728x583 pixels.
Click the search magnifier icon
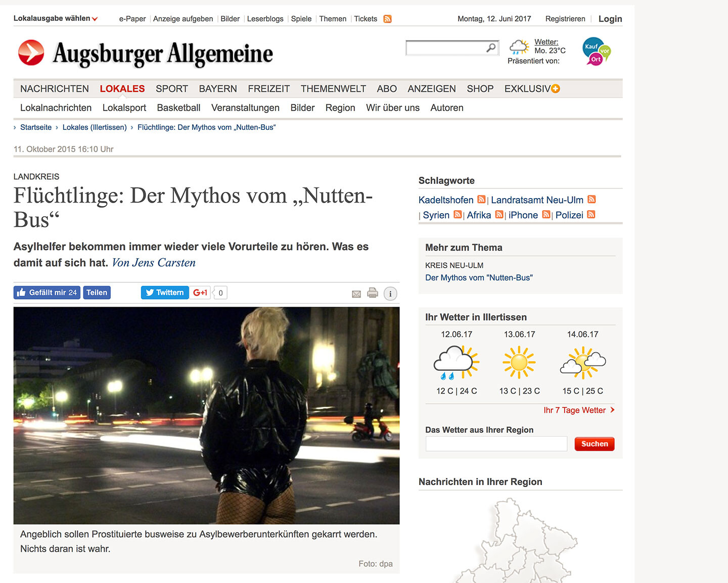pyautogui.click(x=491, y=47)
